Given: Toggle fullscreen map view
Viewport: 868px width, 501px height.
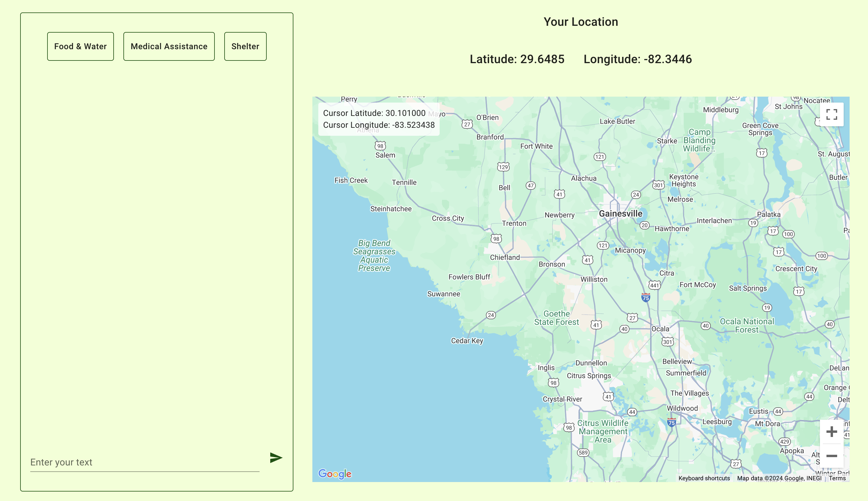Looking at the screenshot, I should point(831,114).
